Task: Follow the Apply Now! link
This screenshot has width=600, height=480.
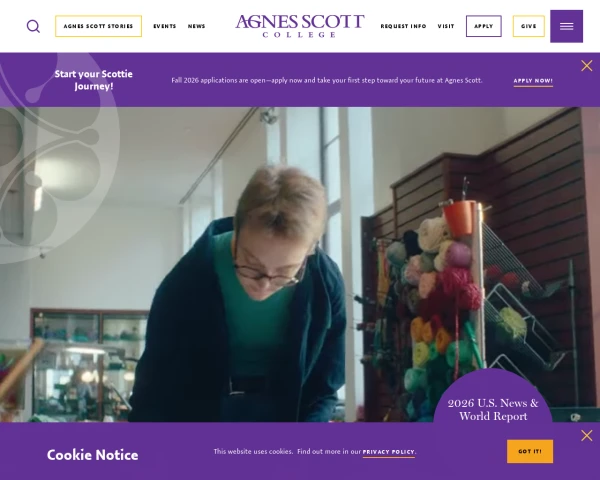Action: pos(533,81)
